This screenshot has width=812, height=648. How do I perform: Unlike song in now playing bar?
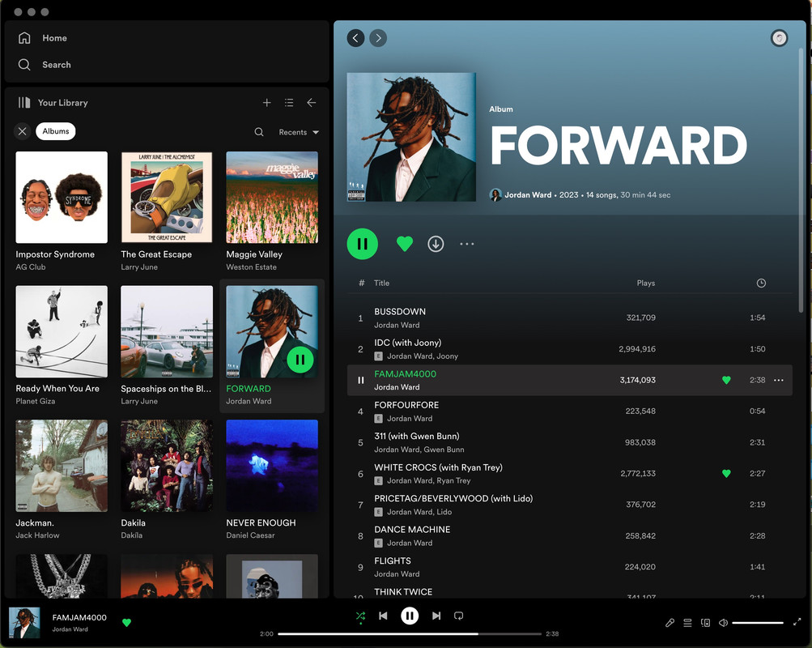126,623
